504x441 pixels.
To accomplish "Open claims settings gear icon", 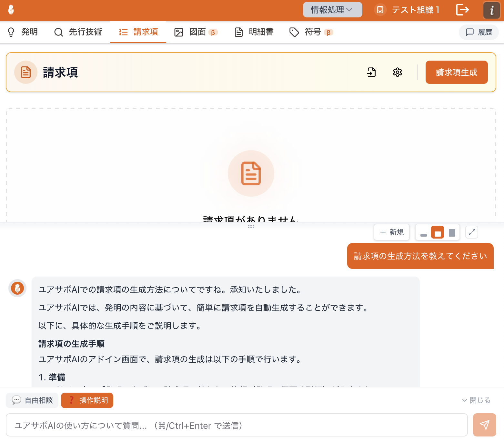I will pyautogui.click(x=397, y=72).
